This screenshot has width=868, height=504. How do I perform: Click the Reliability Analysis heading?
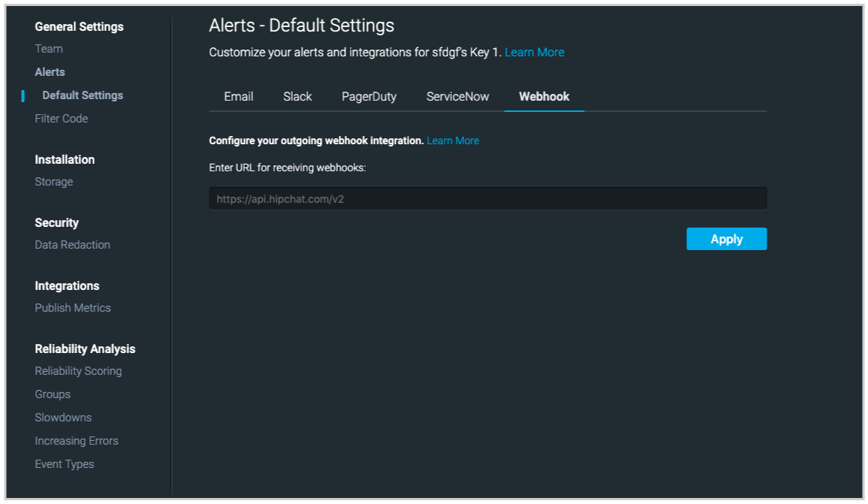pos(85,349)
